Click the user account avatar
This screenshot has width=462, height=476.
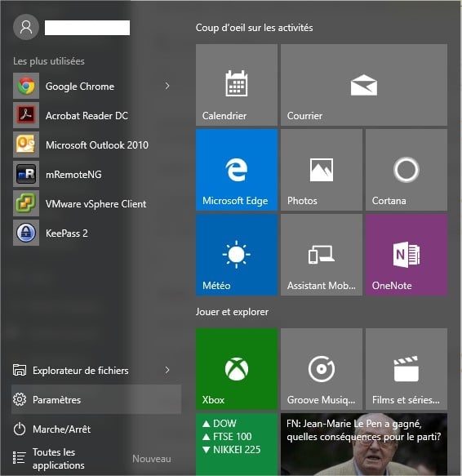click(x=26, y=27)
